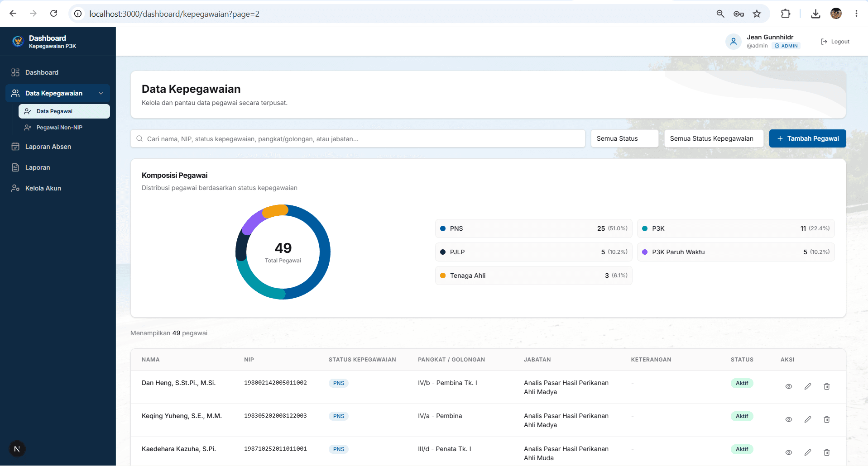View details for Kaedehara Kazuha row

(x=788, y=452)
